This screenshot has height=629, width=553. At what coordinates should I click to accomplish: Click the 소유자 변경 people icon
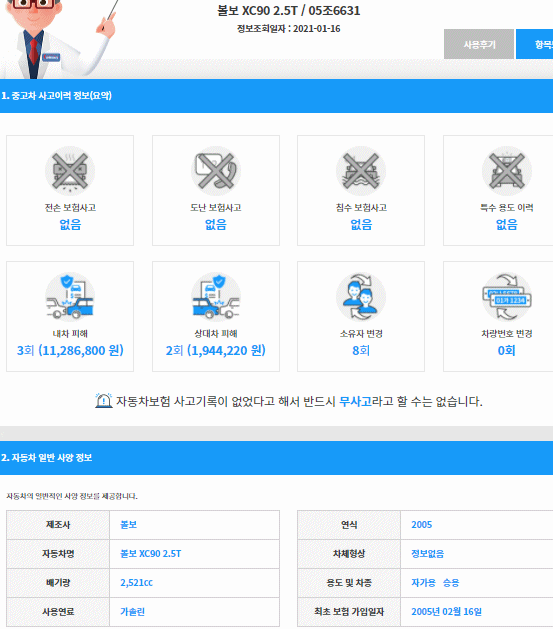pyautogui.click(x=361, y=297)
